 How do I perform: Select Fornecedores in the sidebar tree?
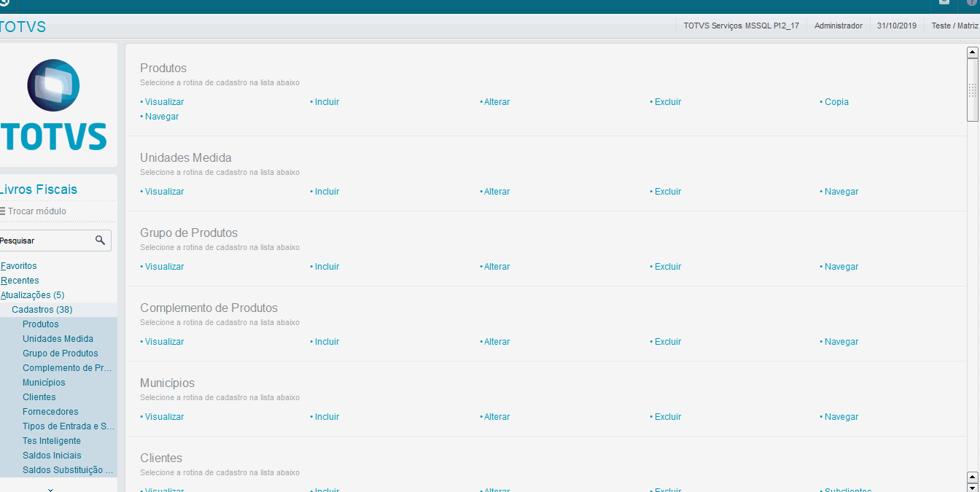(50, 412)
